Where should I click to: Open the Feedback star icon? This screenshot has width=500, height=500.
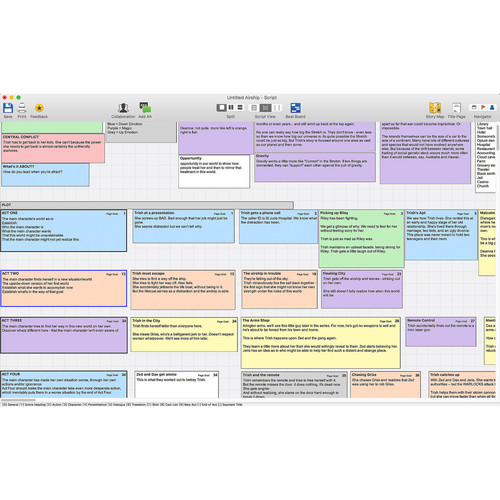pyautogui.click(x=39, y=108)
